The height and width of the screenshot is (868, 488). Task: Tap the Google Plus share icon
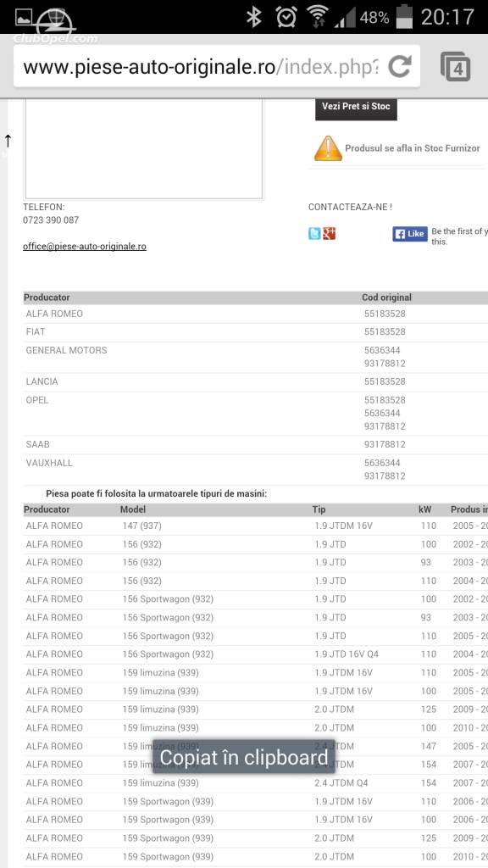(x=330, y=234)
